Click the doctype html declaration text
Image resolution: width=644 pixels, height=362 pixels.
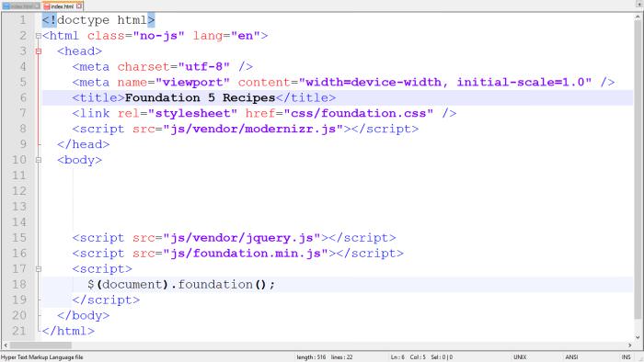tap(98, 20)
